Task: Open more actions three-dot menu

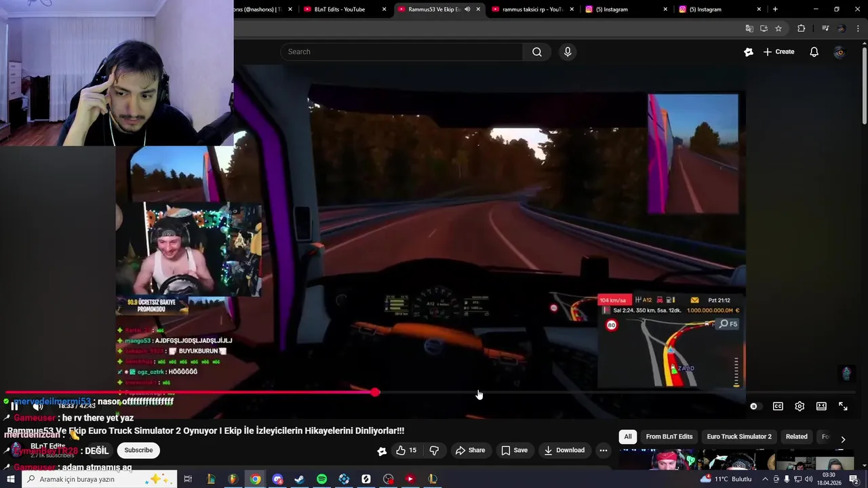Action: pyautogui.click(x=603, y=450)
